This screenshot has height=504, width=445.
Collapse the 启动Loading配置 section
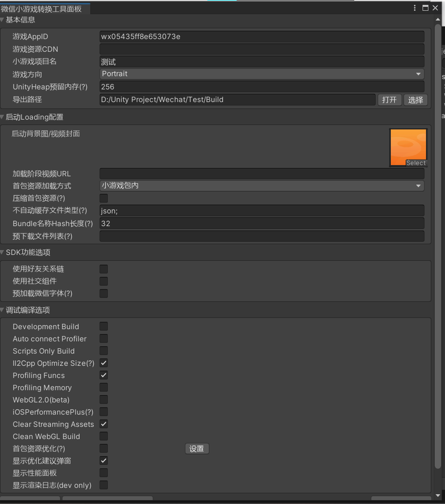click(2, 117)
